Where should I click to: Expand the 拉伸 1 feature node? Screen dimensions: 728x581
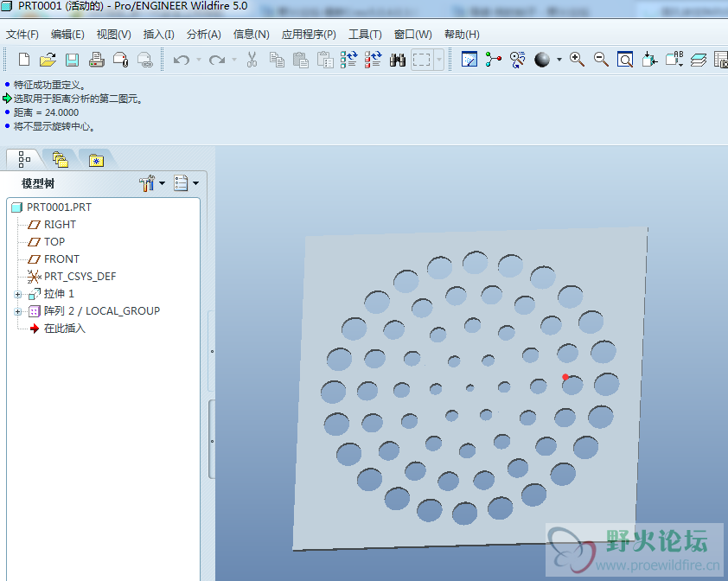17,295
